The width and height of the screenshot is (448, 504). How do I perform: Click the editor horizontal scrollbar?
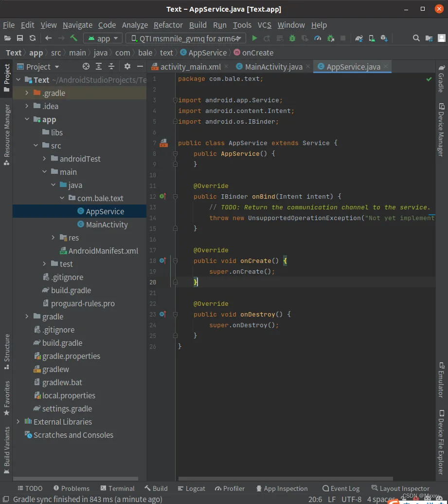[286, 478]
